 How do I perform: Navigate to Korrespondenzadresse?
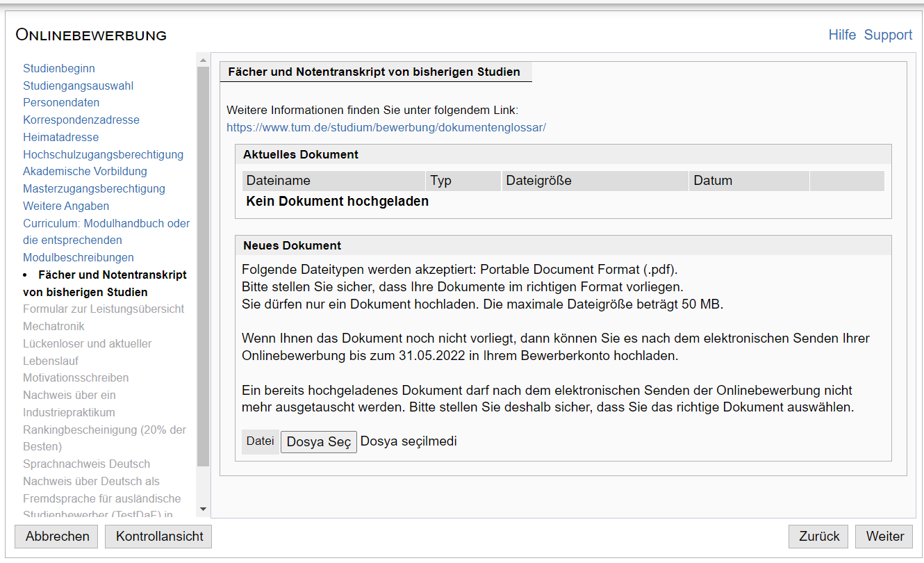[81, 120]
